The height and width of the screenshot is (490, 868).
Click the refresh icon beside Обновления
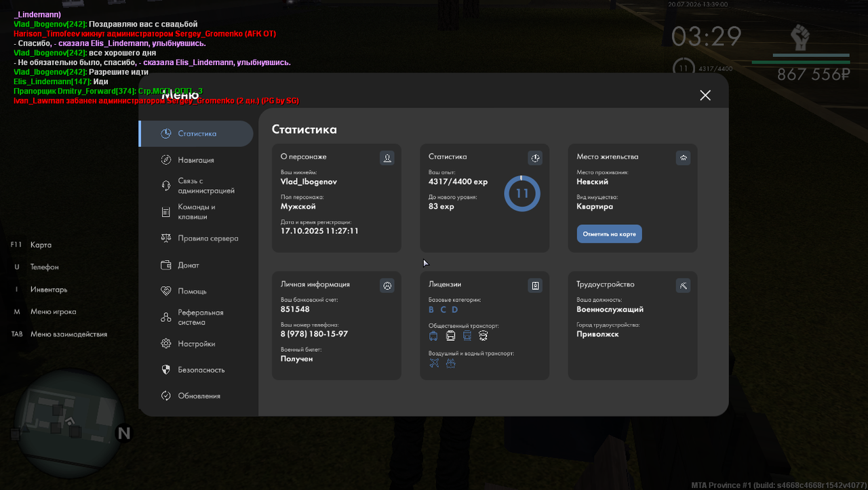165,396
